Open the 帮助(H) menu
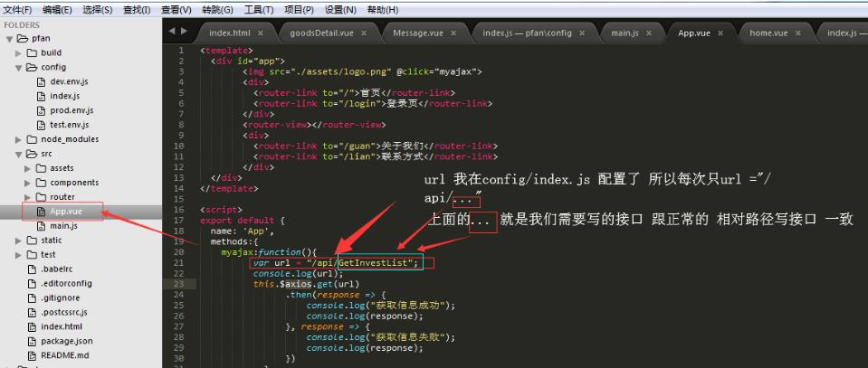 pyautogui.click(x=383, y=10)
